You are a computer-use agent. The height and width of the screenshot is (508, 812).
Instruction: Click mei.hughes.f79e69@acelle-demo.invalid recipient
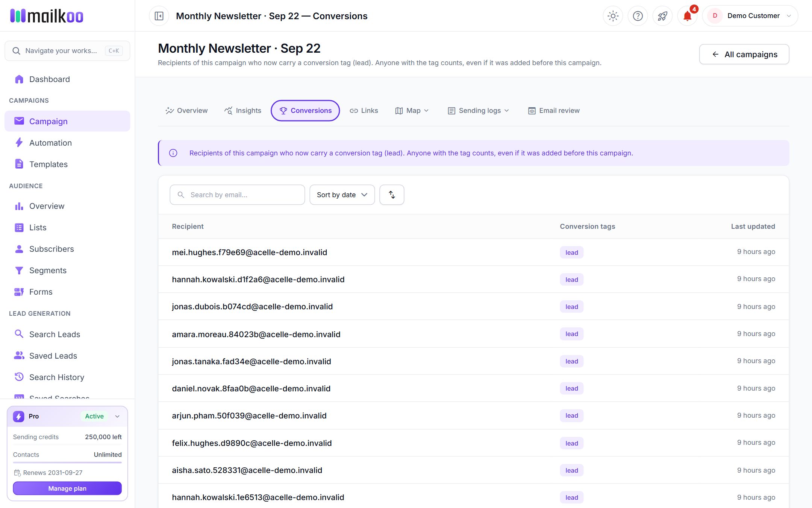coord(250,252)
